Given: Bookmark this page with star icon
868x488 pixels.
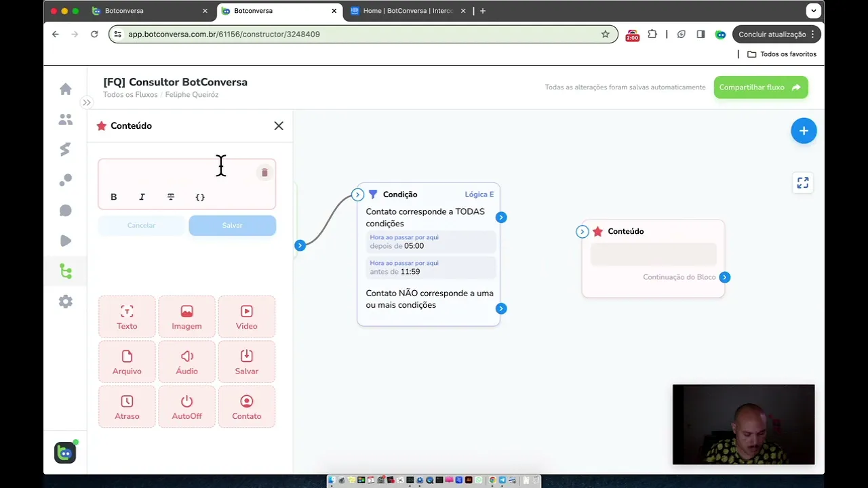Looking at the screenshot, I should [606, 34].
